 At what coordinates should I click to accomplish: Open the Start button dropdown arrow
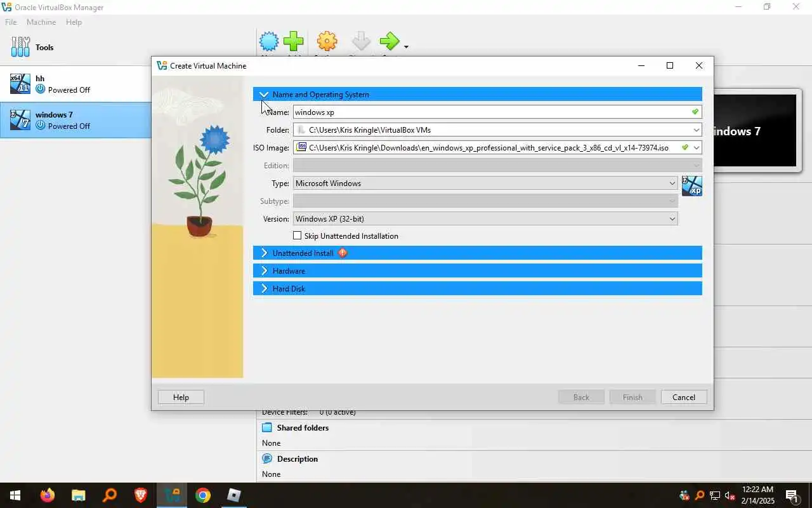click(406, 46)
